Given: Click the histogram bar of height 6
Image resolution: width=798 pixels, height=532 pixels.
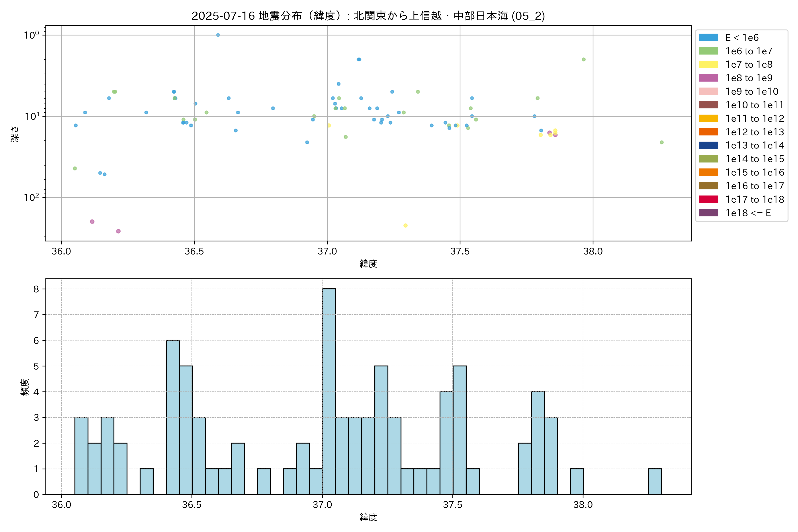Looking at the screenshot, I should pos(173,417).
